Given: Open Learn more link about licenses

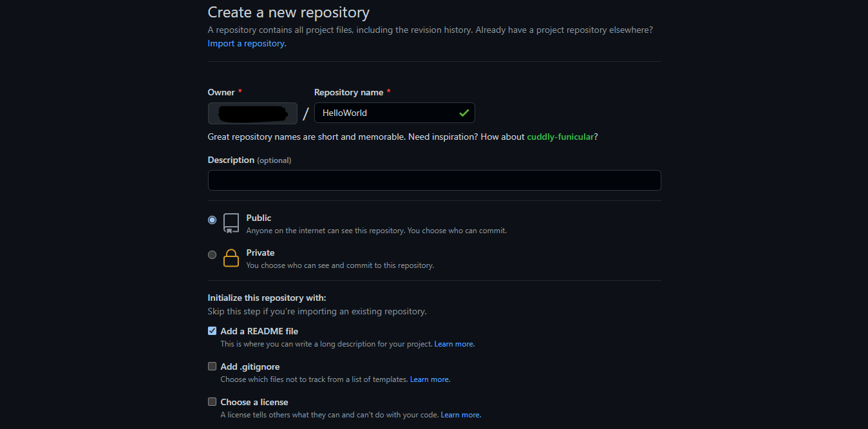Looking at the screenshot, I should [460, 415].
